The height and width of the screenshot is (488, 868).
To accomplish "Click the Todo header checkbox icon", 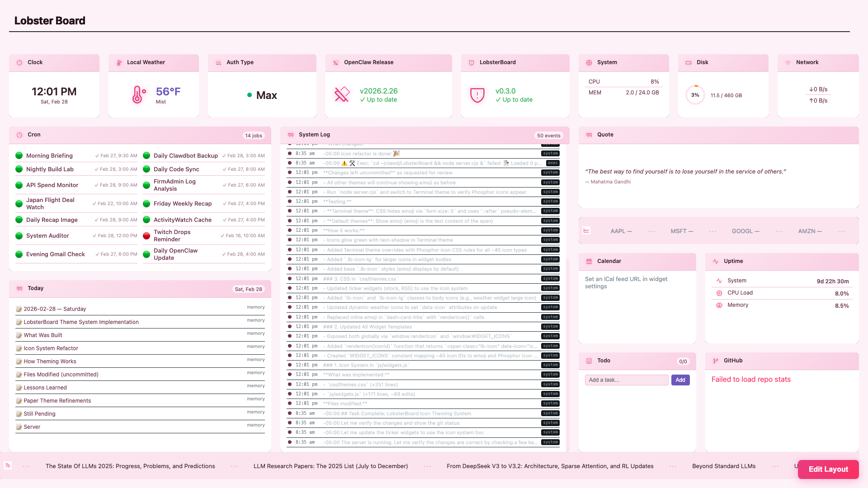I will [x=589, y=361].
